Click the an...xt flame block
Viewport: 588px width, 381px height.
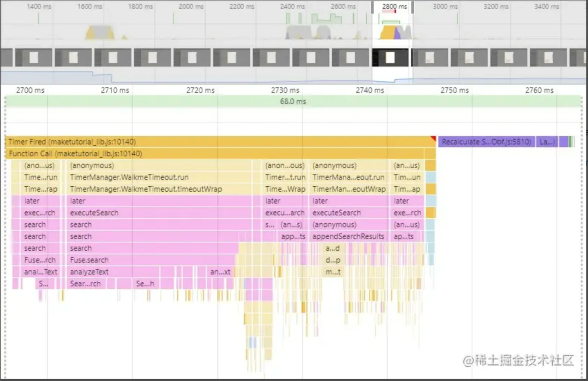pyautogui.click(x=220, y=272)
